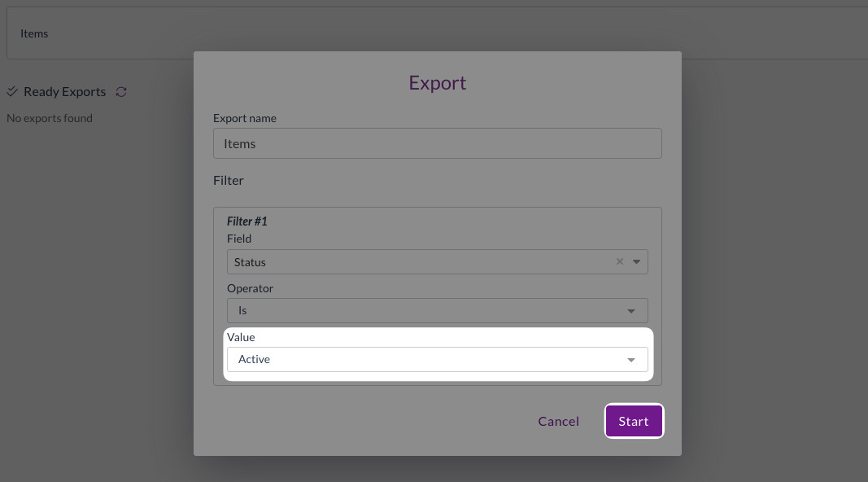The image size is (868, 482).
Task: Click the 'Export name' label
Action: pos(245,118)
